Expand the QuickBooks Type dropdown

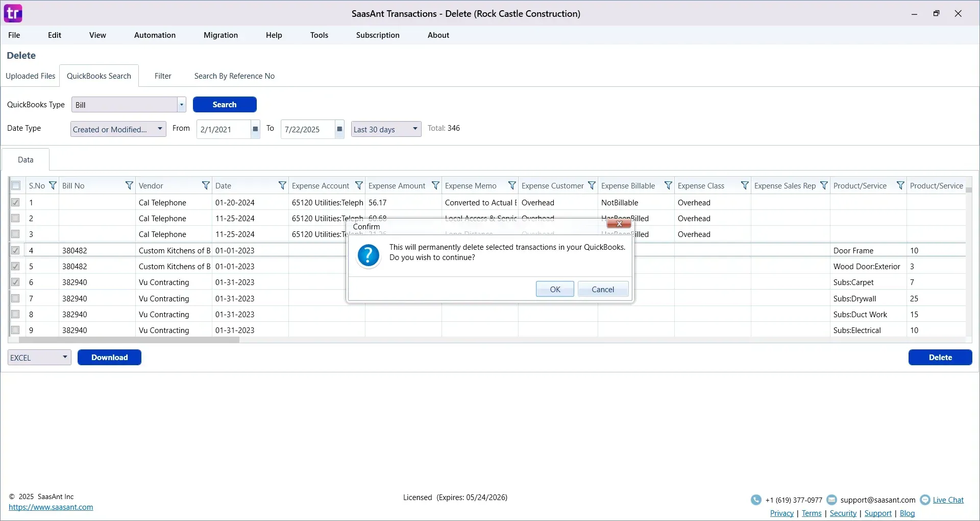(x=181, y=105)
